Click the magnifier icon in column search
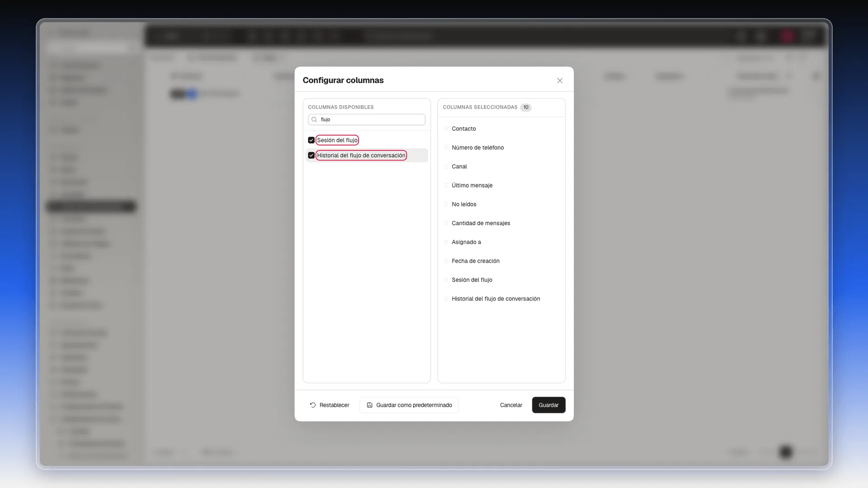Image resolution: width=868 pixels, height=488 pixels. click(314, 120)
